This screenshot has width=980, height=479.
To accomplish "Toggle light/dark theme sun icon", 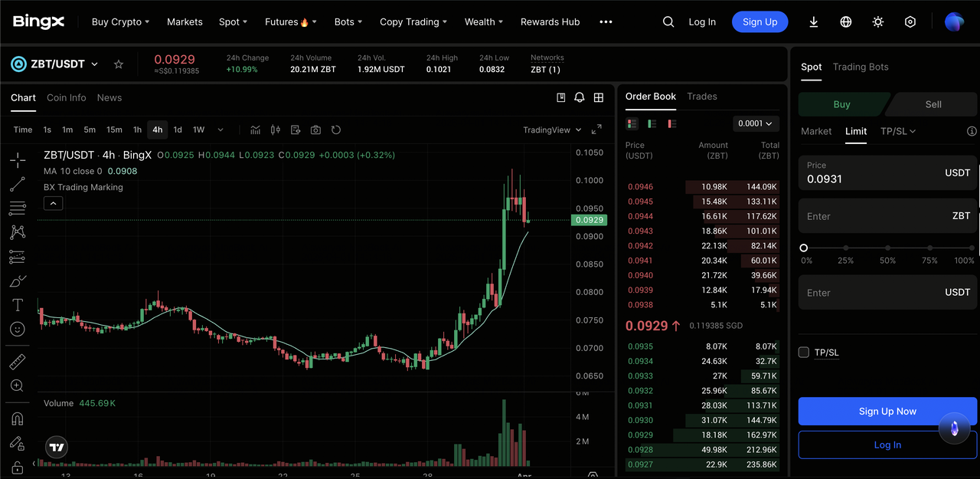I will 878,22.
